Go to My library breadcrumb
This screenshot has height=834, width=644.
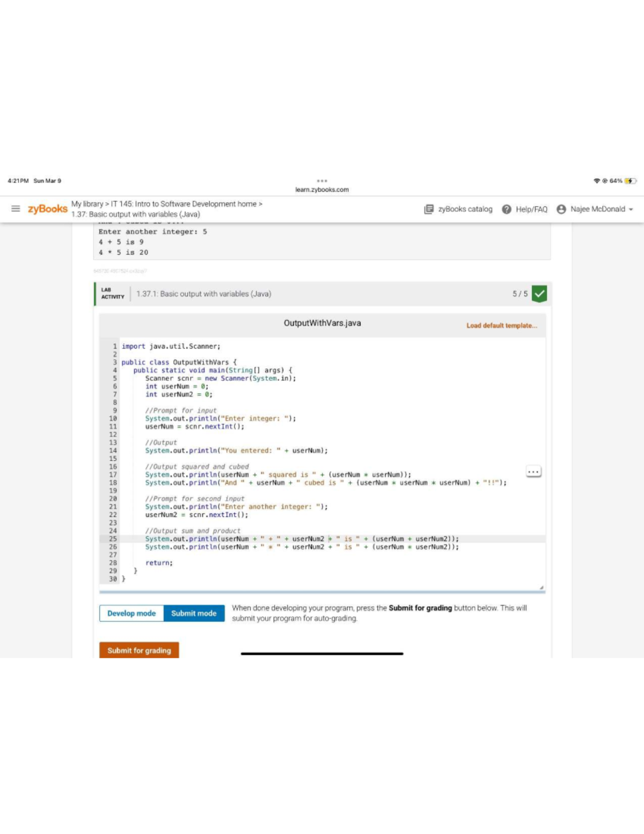tap(87, 204)
